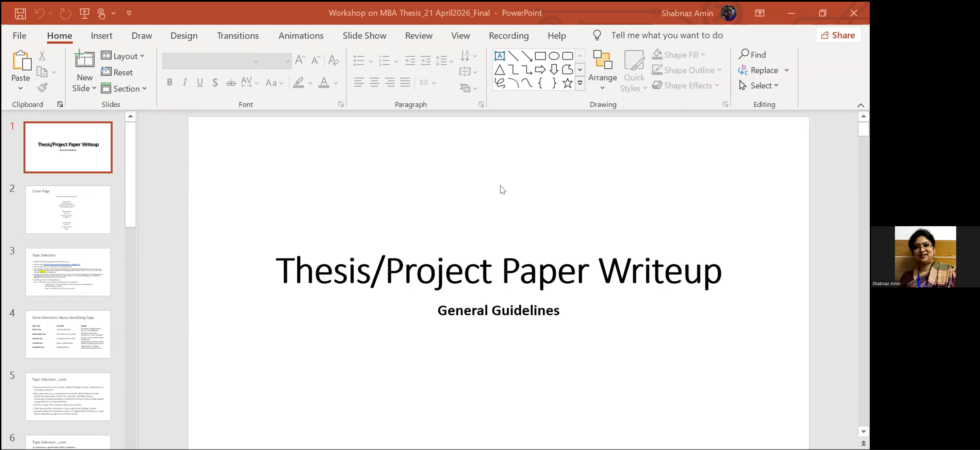The width and height of the screenshot is (980, 450).
Task: Toggle Strikethrough formatting
Action: 231,83
